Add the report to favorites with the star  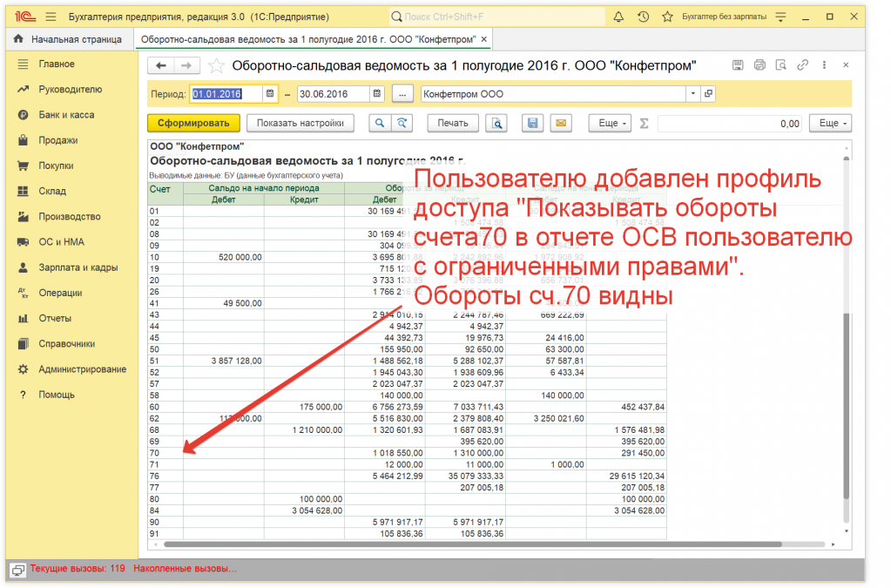(216, 66)
